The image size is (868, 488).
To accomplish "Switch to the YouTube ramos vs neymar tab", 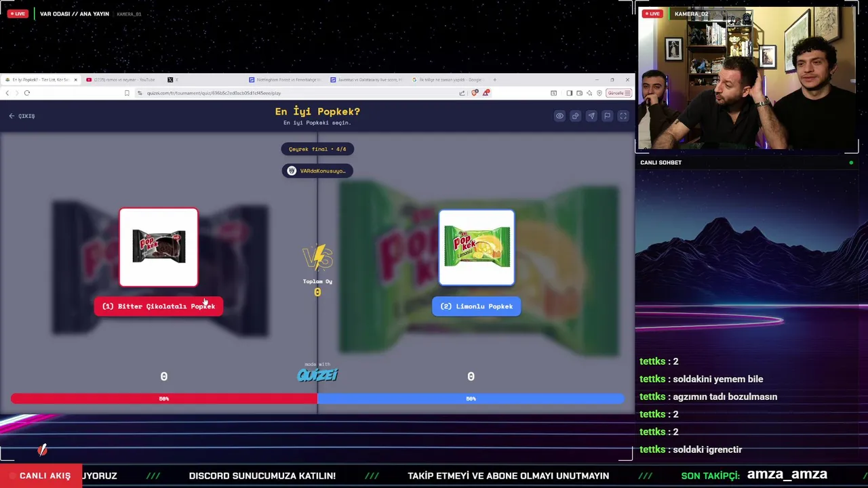I will click(x=122, y=80).
